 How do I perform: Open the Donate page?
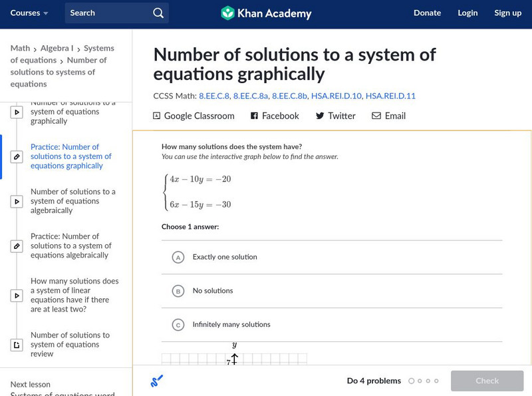[427, 13]
